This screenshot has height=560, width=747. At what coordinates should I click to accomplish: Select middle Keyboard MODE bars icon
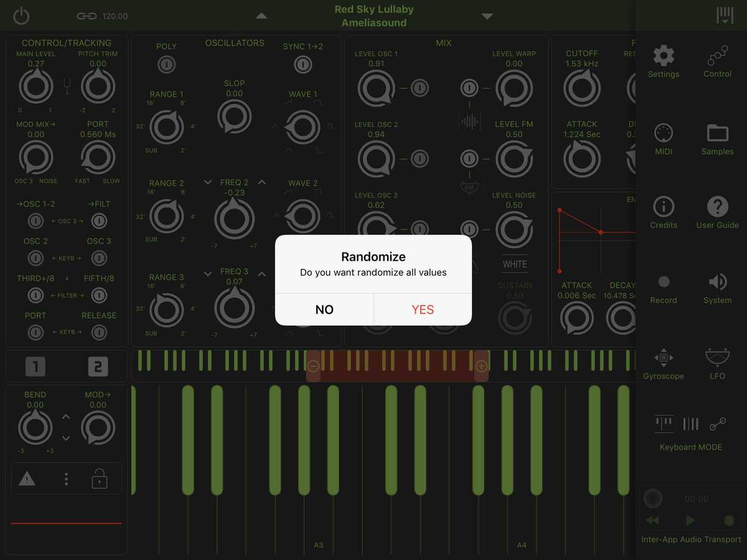click(x=691, y=424)
